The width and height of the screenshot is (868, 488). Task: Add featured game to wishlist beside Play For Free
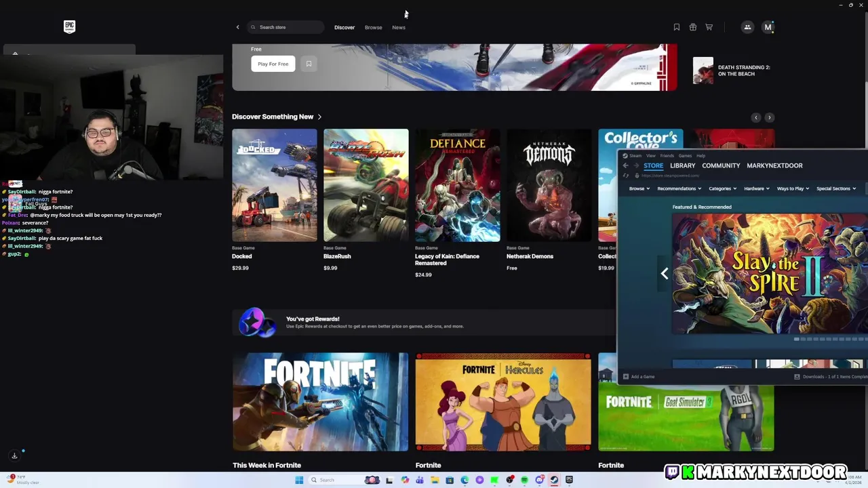(309, 64)
